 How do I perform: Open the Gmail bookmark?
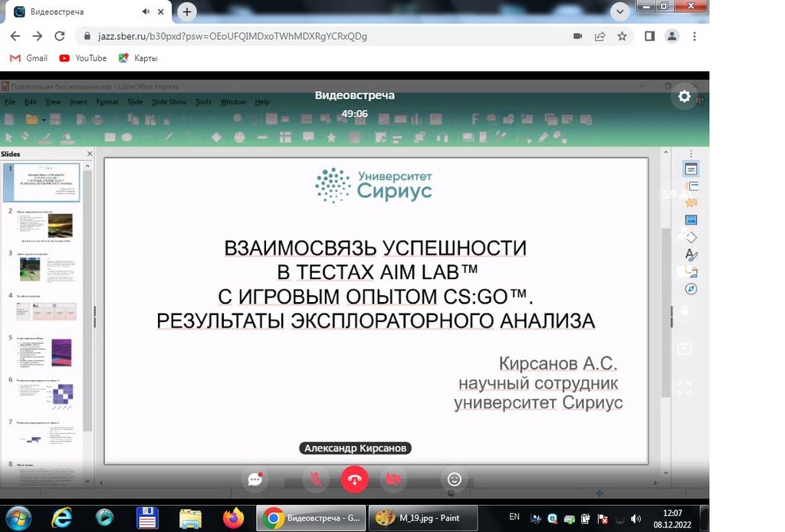pos(28,58)
